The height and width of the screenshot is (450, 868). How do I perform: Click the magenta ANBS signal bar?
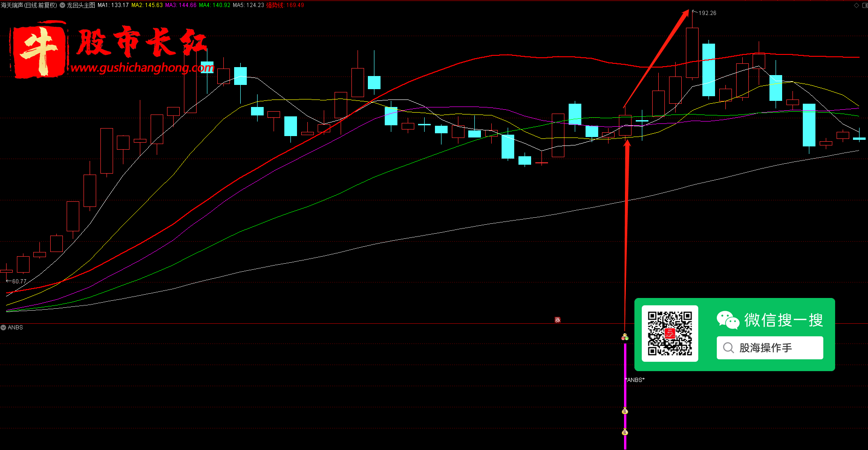(625, 396)
